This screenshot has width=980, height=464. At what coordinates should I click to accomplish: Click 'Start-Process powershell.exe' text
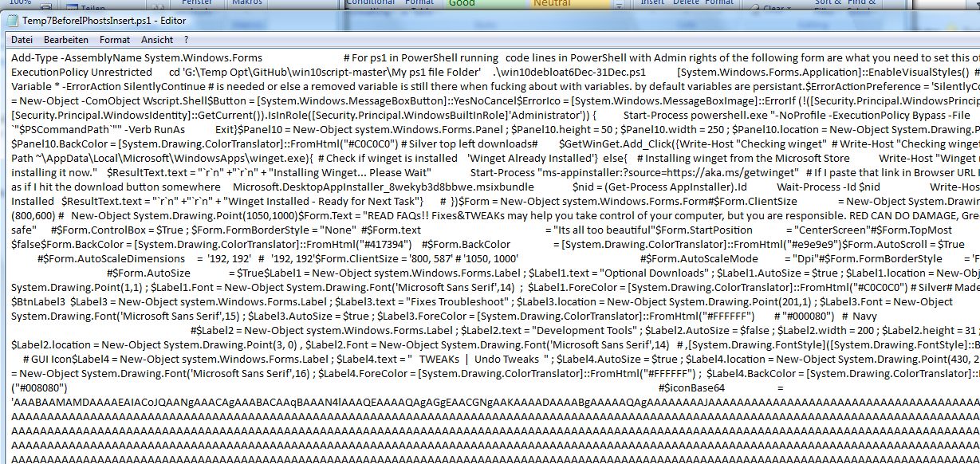point(695,115)
